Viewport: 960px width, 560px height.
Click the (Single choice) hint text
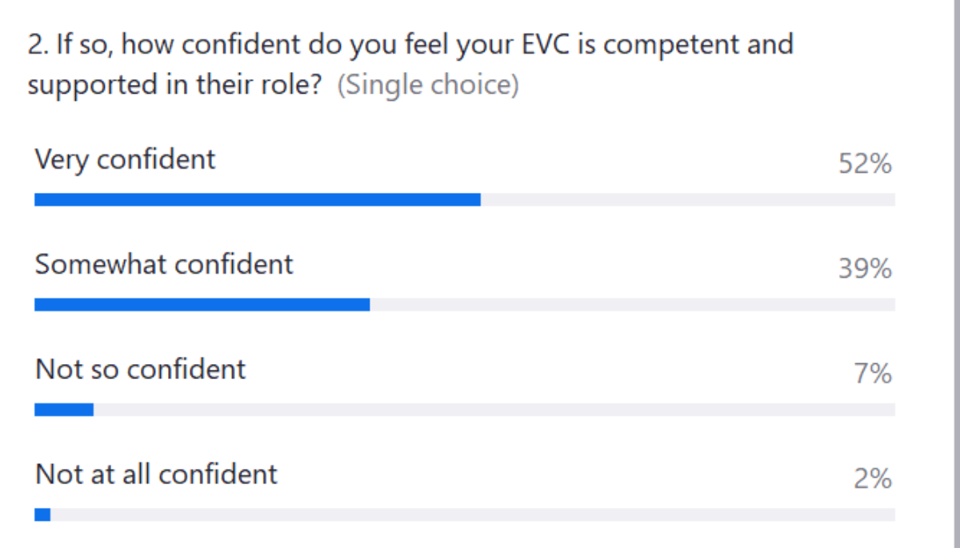[x=428, y=85]
